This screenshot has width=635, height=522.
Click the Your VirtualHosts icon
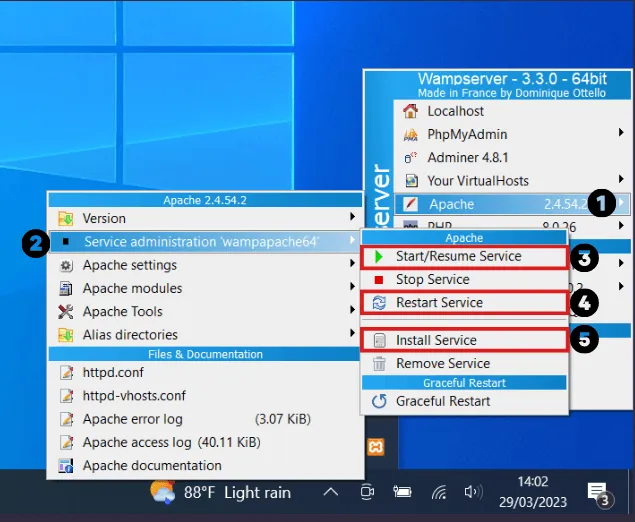point(411,181)
